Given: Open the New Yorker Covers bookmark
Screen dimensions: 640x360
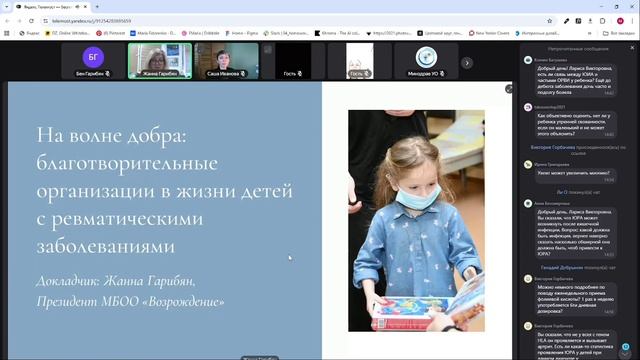Looking at the screenshot, I should point(489,33).
